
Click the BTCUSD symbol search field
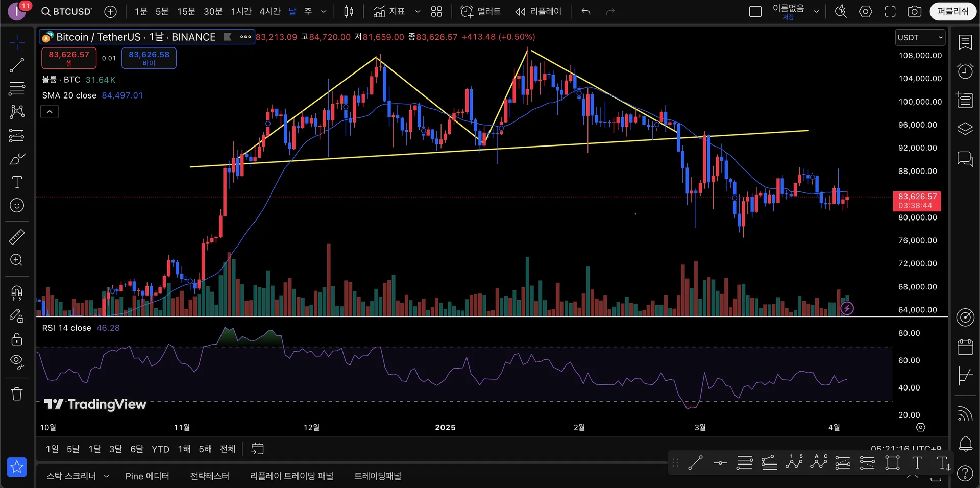pyautogui.click(x=67, y=11)
